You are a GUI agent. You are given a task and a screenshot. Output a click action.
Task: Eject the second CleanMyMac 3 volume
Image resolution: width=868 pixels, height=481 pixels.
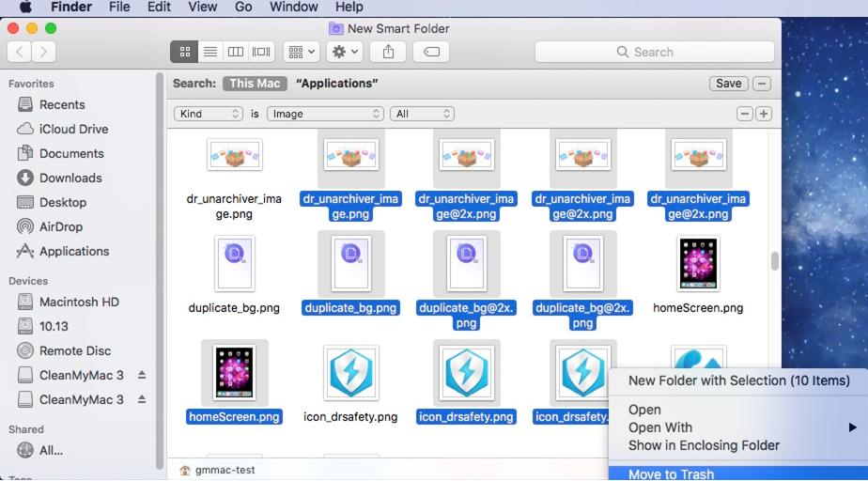pos(142,399)
